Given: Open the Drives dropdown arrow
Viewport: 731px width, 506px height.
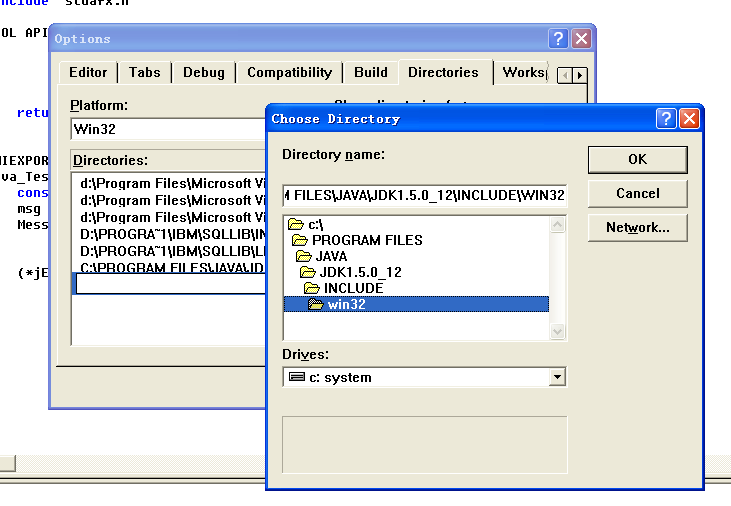Looking at the screenshot, I should [x=557, y=377].
